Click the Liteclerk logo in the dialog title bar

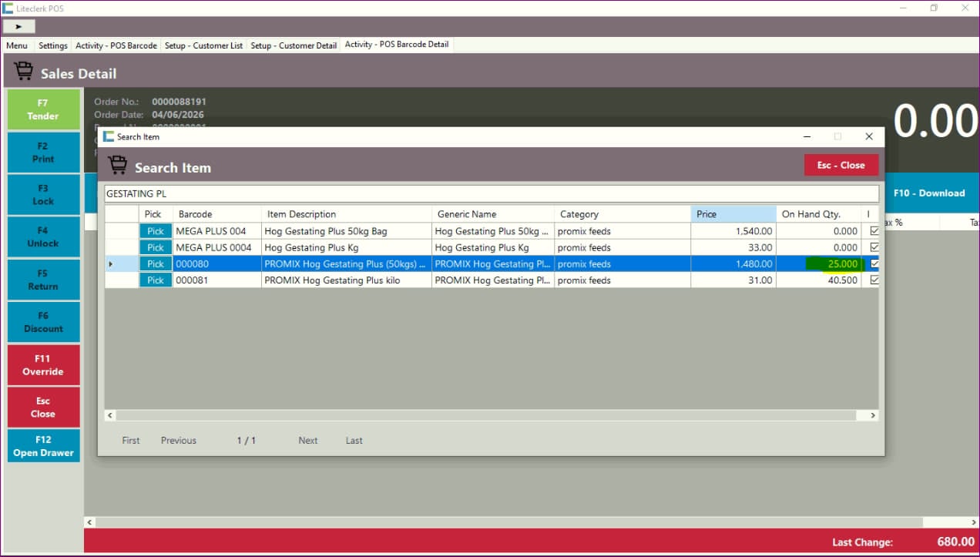tap(109, 136)
